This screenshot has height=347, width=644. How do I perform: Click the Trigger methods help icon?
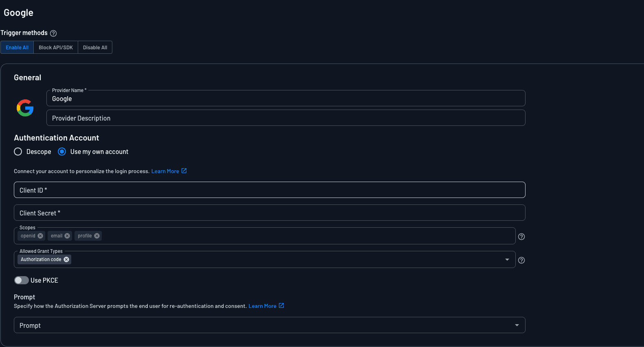pyautogui.click(x=53, y=33)
